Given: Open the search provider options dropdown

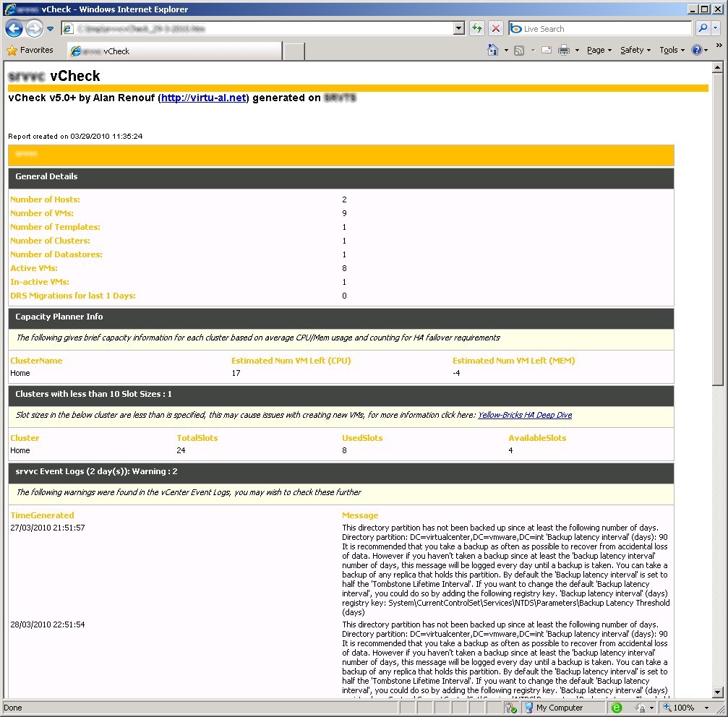Looking at the screenshot, I should click(x=716, y=29).
